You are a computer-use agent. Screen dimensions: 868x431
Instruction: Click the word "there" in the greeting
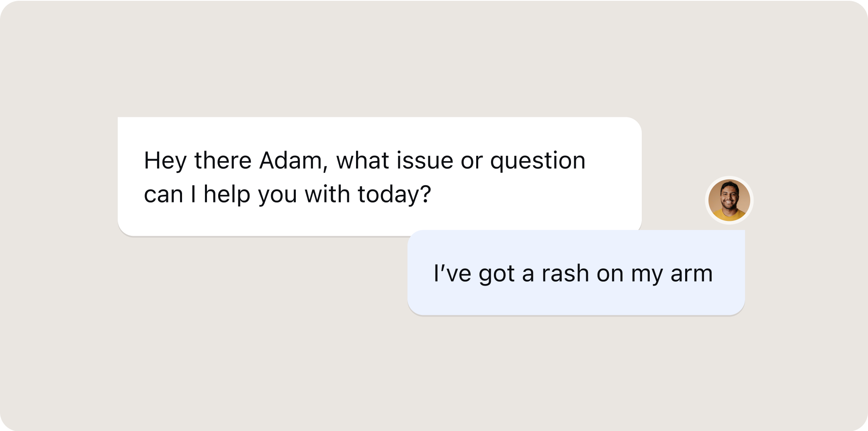(x=223, y=161)
